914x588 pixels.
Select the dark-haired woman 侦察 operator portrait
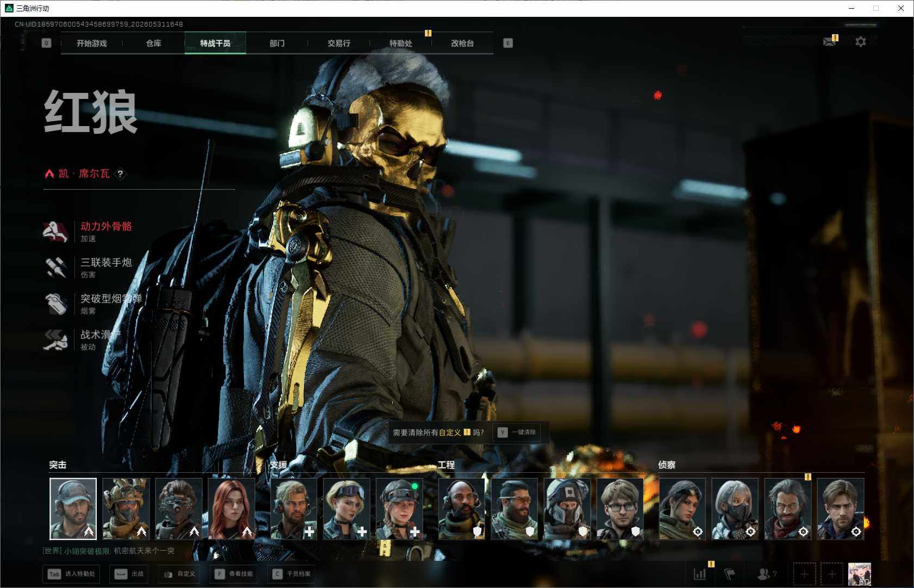683,509
